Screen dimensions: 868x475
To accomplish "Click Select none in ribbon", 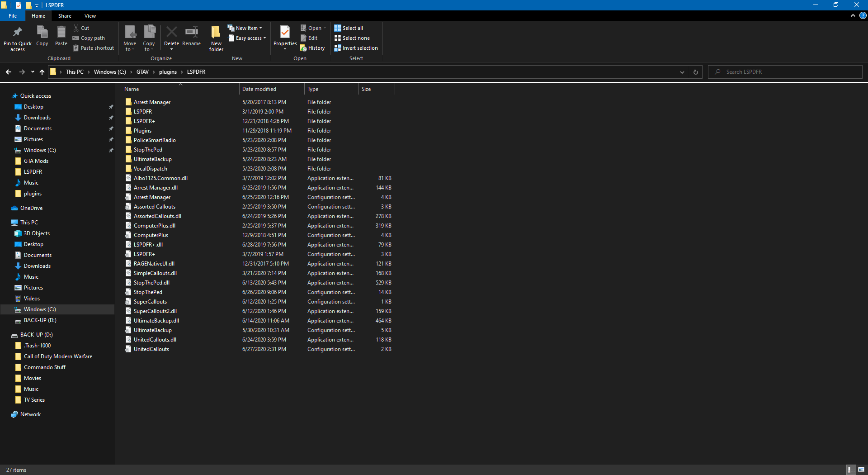I will [x=352, y=38].
